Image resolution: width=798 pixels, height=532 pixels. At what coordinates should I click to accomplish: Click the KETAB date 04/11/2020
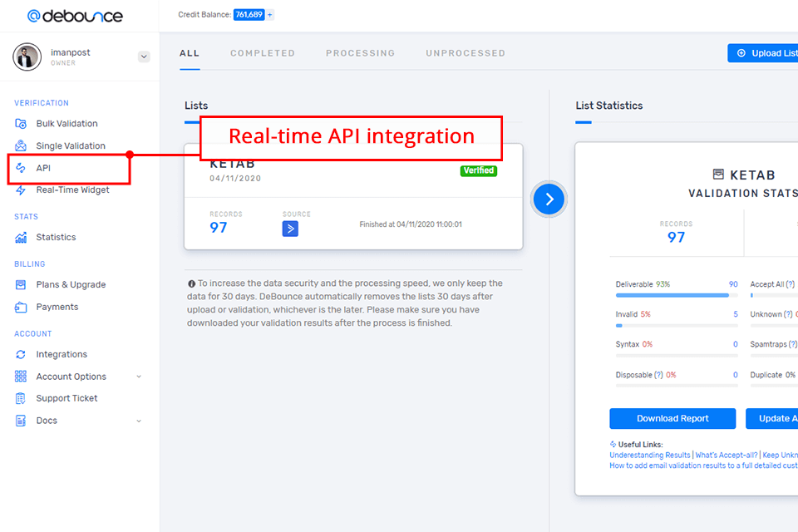[x=235, y=179]
